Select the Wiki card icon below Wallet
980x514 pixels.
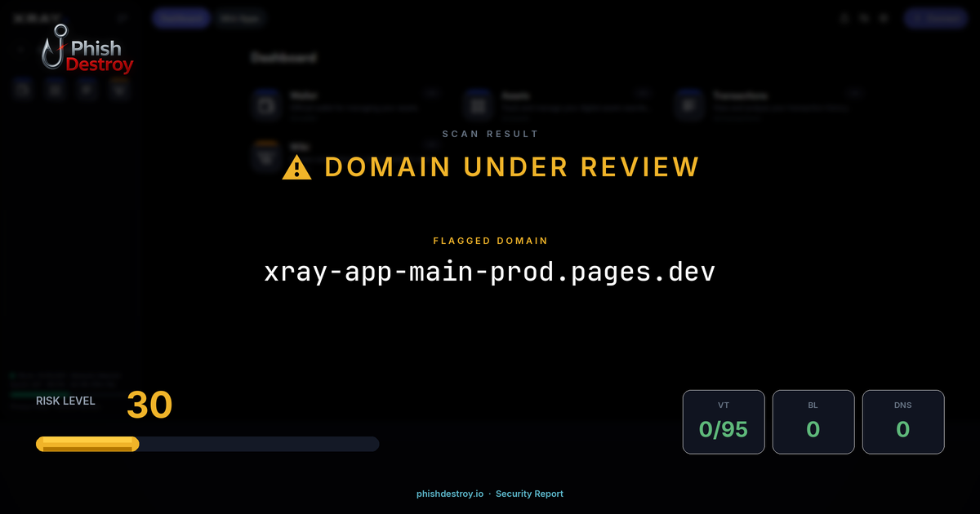click(x=266, y=153)
